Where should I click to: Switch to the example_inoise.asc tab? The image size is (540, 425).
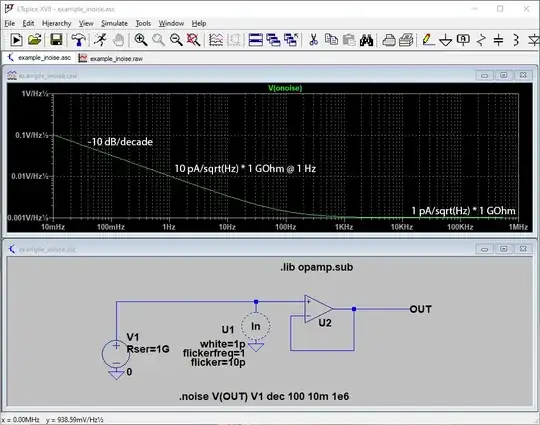40,58
